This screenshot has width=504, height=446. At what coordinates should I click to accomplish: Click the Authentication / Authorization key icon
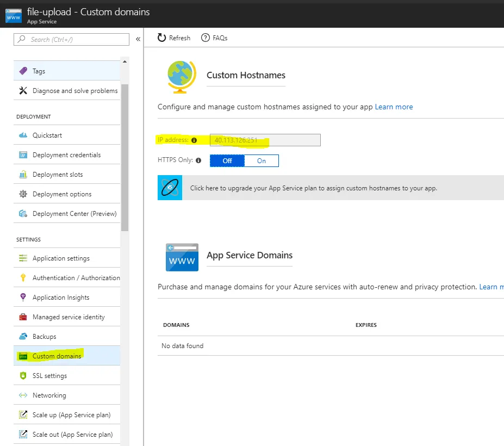[x=23, y=278]
